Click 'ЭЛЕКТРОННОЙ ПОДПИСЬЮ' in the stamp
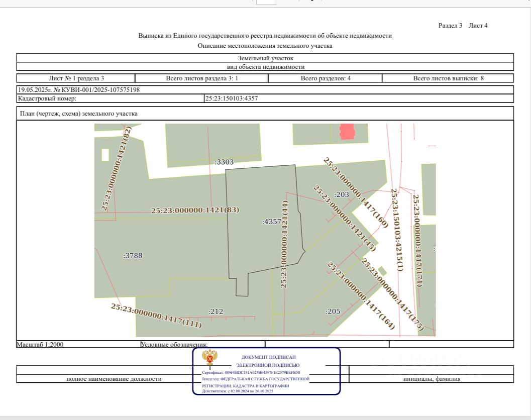 (x=268, y=365)
